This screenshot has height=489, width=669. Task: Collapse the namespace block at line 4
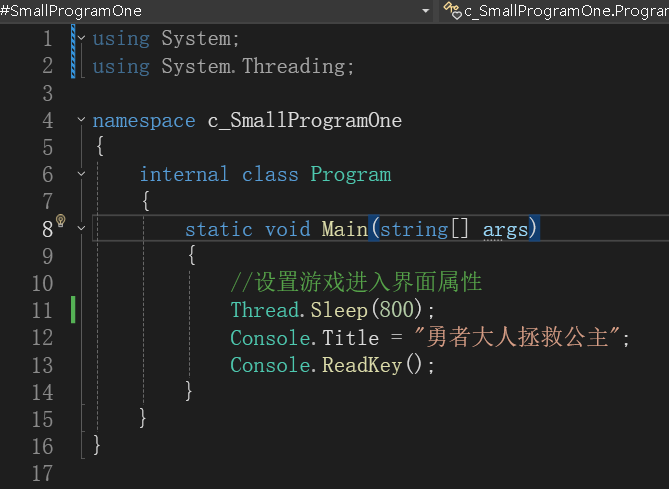pos(81,119)
